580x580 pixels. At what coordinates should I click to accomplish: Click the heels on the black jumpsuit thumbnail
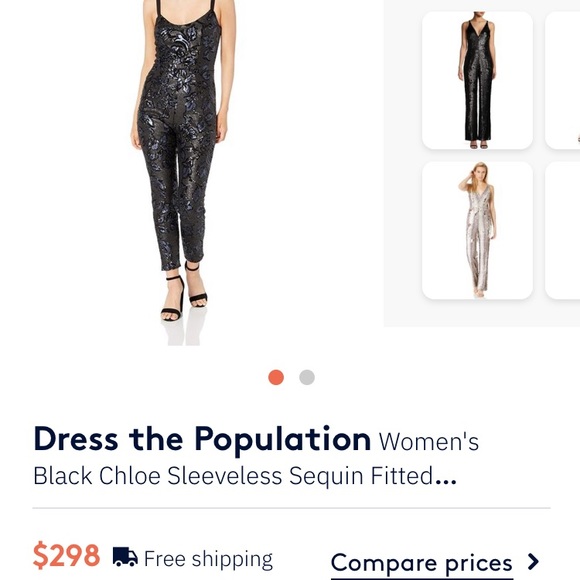(479, 145)
